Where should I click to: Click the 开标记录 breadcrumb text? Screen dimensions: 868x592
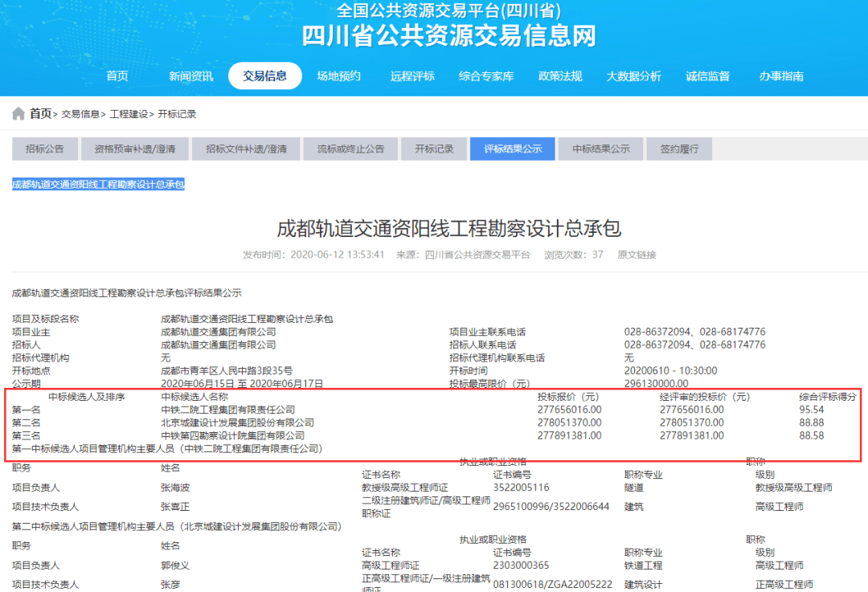pos(177,114)
